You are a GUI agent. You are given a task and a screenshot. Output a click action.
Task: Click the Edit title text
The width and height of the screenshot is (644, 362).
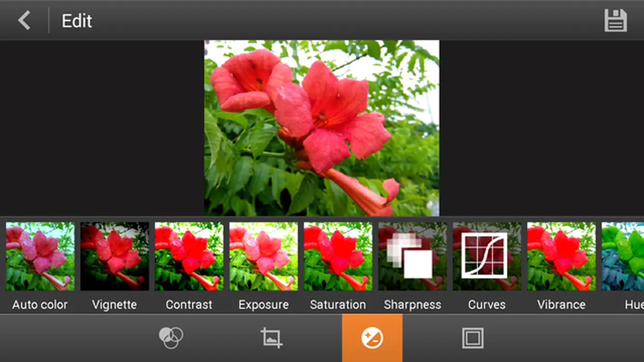coord(77,21)
